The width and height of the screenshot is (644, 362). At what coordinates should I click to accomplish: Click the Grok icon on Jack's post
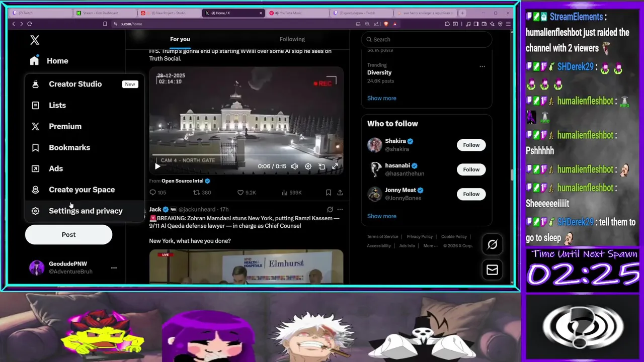pyautogui.click(x=330, y=209)
